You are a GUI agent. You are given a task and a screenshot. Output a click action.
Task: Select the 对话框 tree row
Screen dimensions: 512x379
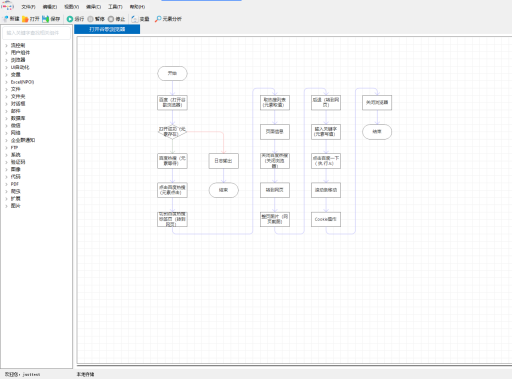[18, 104]
